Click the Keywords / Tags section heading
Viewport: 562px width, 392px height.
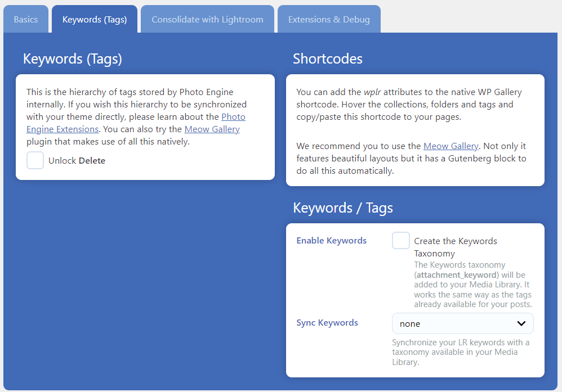(343, 208)
